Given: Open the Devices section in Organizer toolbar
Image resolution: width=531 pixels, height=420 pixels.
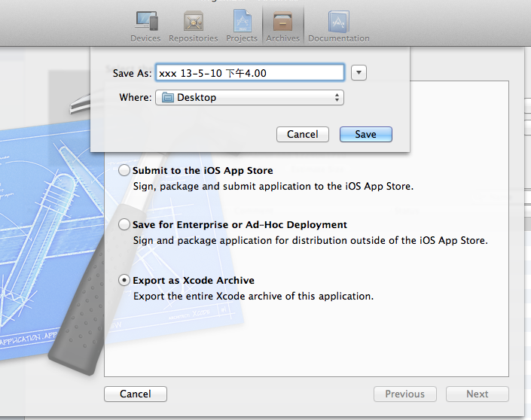Looking at the screenshot, I should point(145,27).
